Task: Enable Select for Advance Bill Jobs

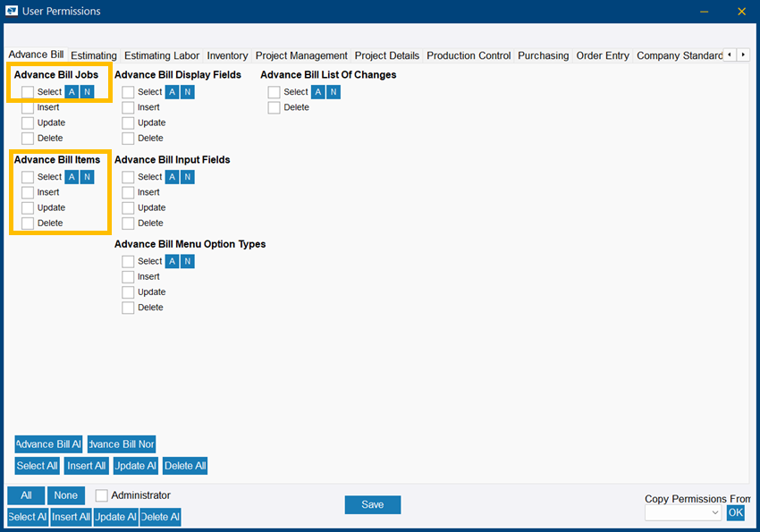Action: coord(28,92)
